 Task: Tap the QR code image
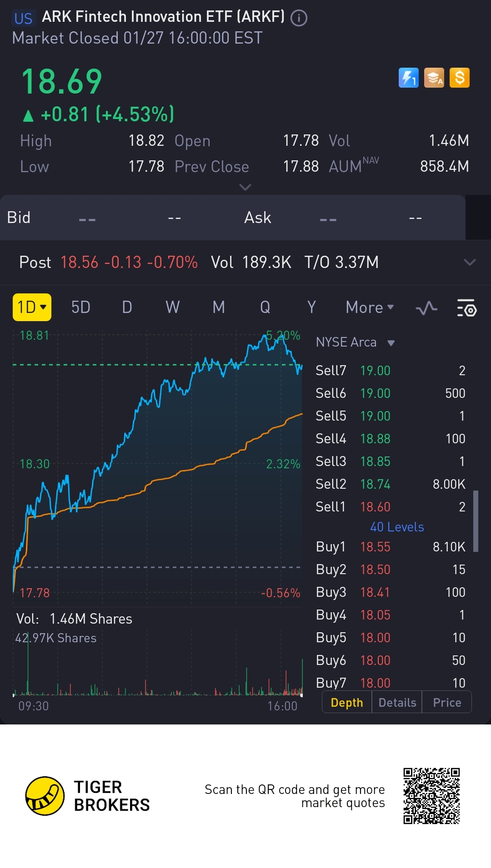[431, 796]
